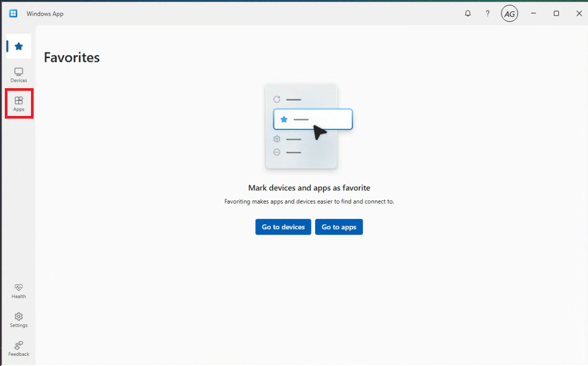Click the Go to apps button

339,227
